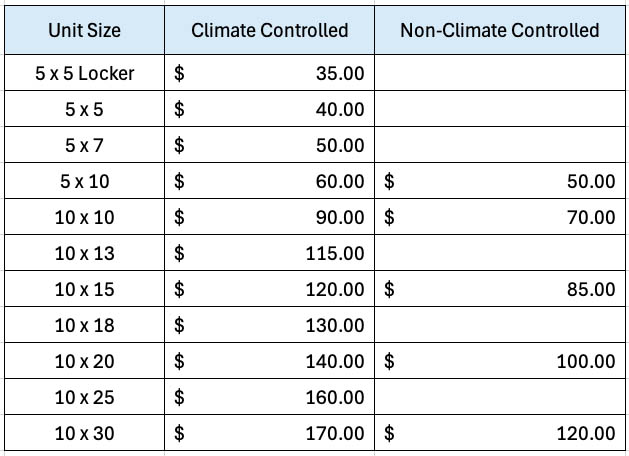The width and height of the screenshot is (629, 456).
Task: Select the 140.00 climate controlled price
Action: 270,361
